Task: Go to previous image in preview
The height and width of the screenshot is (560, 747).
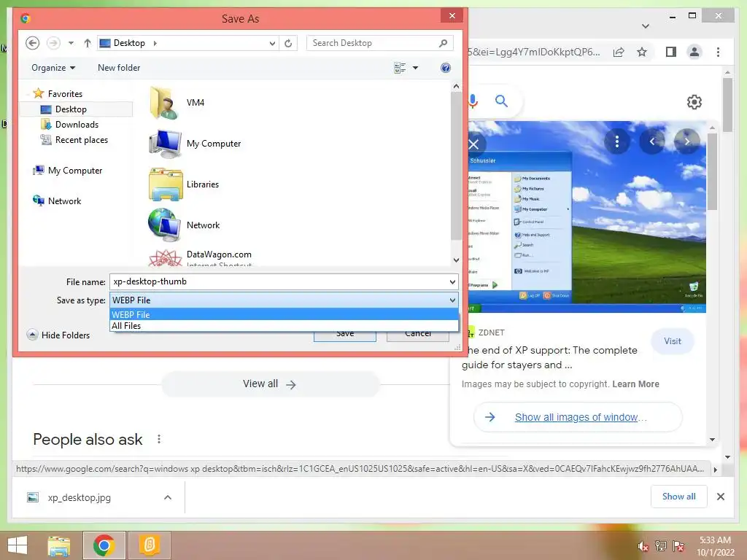Action: point(651,141)
